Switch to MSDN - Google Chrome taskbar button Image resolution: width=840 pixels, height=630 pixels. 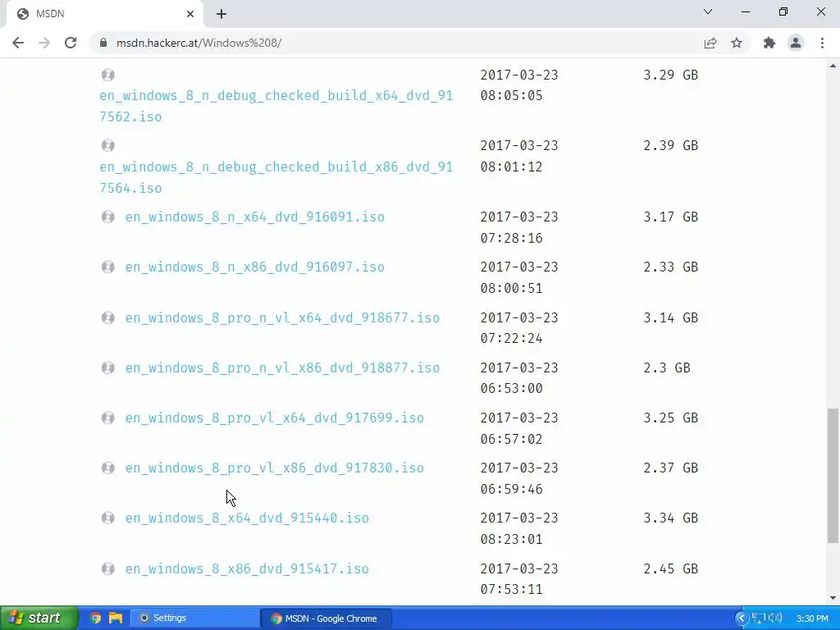click(326, 619)
